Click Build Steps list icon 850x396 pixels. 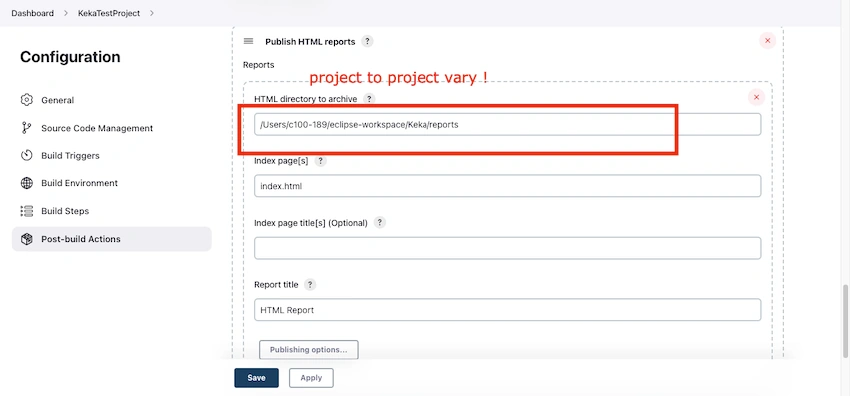pos(27,211)
